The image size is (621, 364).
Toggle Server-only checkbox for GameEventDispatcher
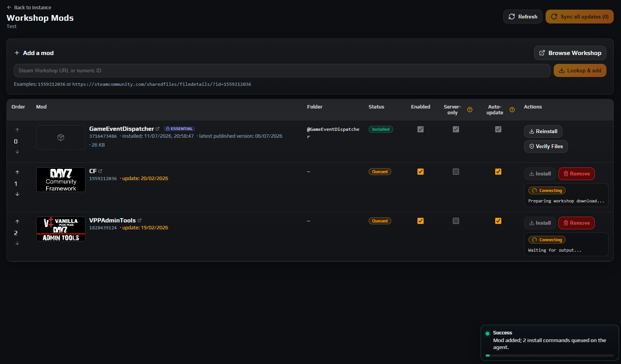pos(456,129)
